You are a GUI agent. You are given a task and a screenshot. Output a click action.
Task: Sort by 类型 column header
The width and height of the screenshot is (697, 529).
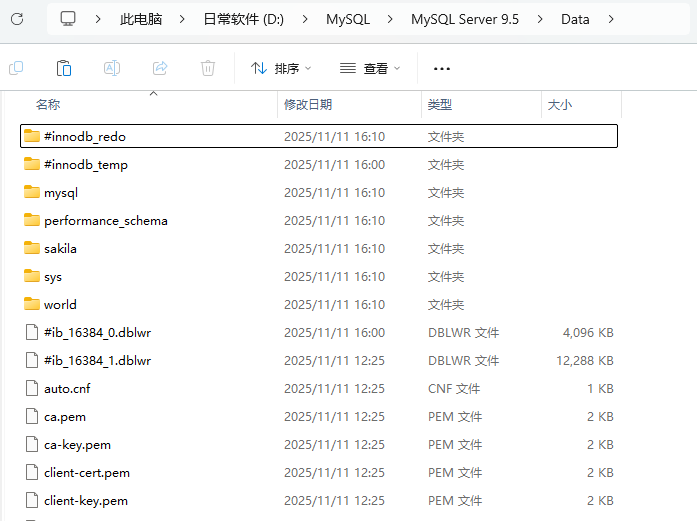440,105
